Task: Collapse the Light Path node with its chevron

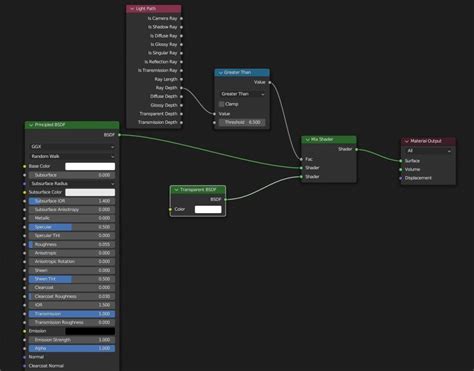Action: tap(132, 9)
